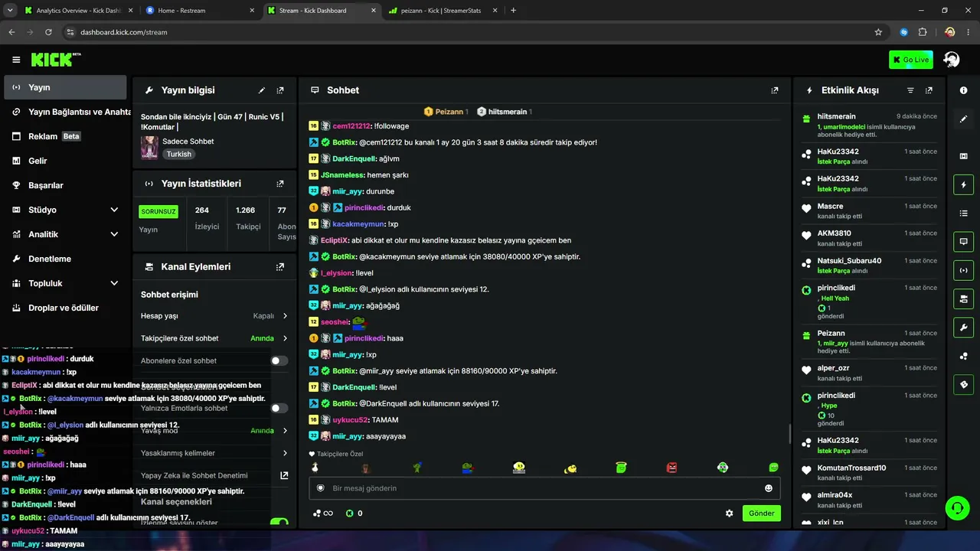This screenshot has height=551, width=980.
Task: Open the profile avatar menu
Action: pos(952,60)
